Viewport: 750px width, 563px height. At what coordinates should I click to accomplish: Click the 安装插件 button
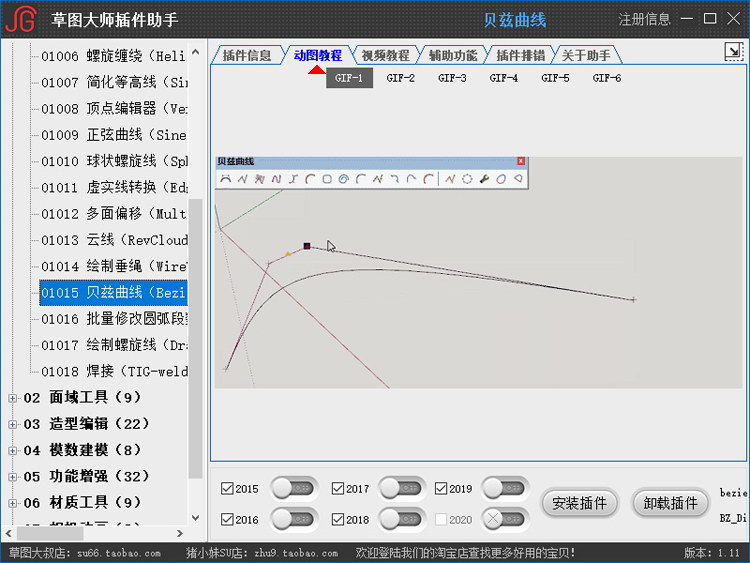coord(580,503)
